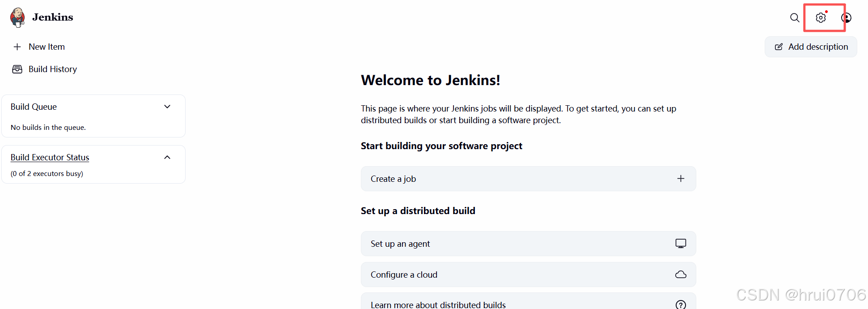This screenshot has width=868, height=309.
Task: Open Learn more about distributed builds
Action: pos(528,301)
